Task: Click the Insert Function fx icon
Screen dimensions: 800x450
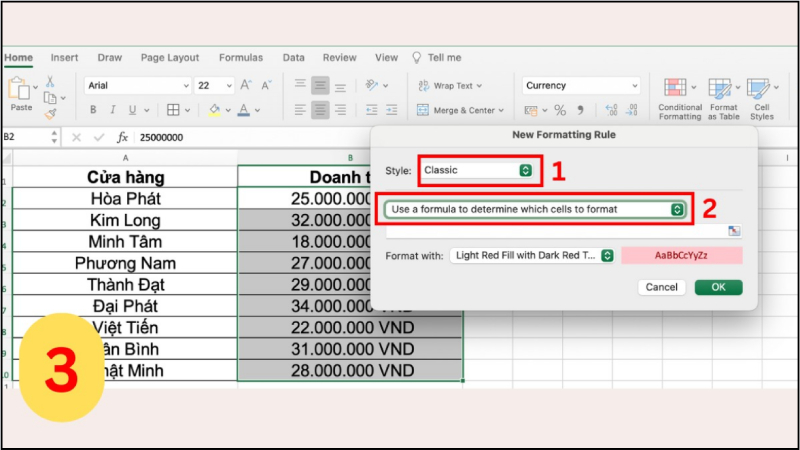Action: 122,137
